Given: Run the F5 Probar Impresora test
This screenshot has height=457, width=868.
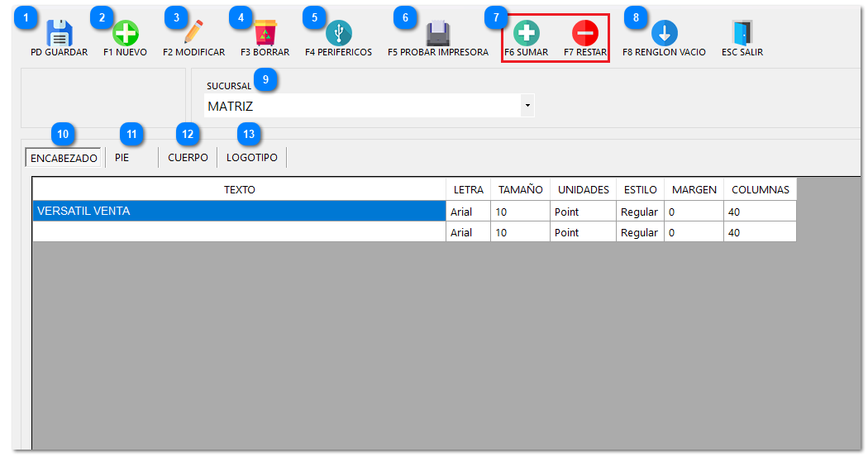Looking at the screenshot, I should [x=437, y=34].
